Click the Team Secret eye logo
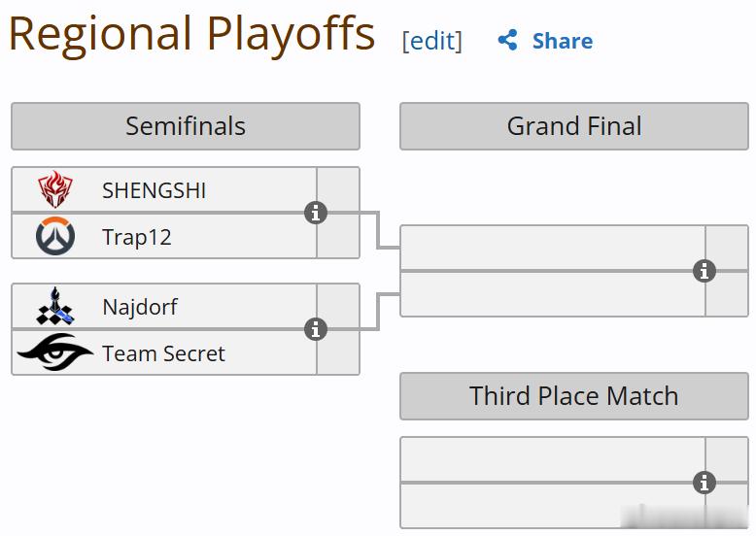 (54, 352)
